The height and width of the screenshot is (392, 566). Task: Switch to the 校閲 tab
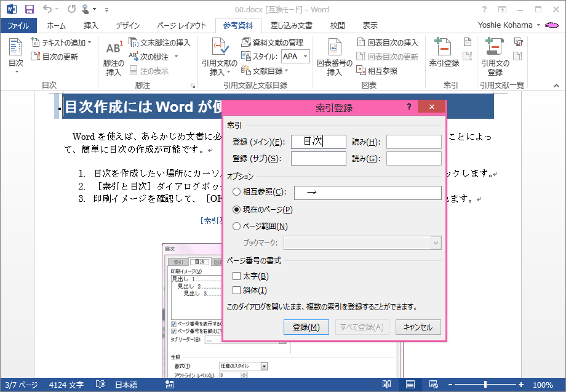338,26
